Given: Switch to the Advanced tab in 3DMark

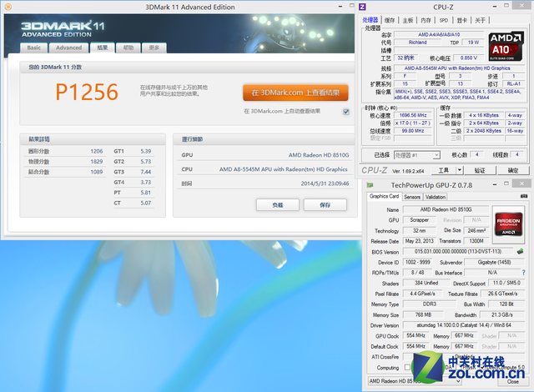Looking at the screenshot, I should click(68, 48).
